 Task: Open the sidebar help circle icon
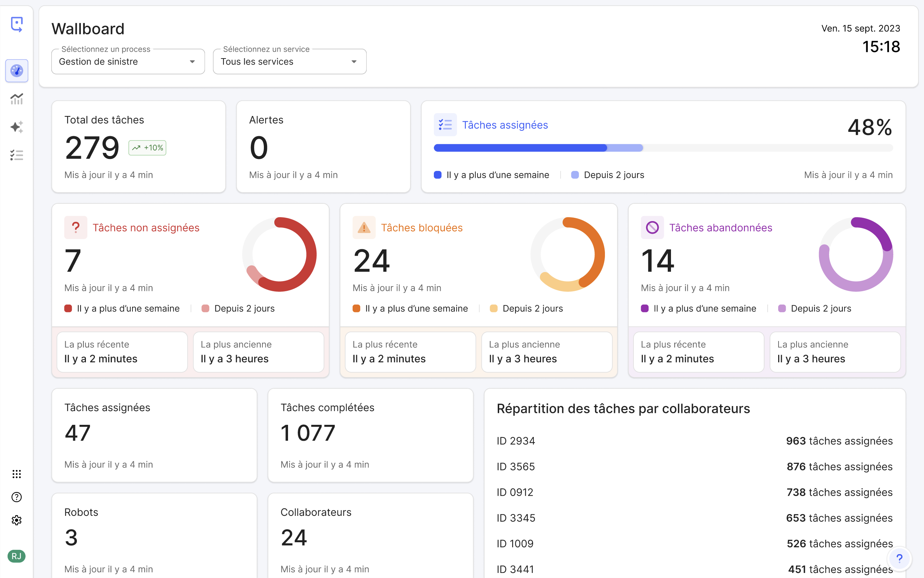[17, 497]
